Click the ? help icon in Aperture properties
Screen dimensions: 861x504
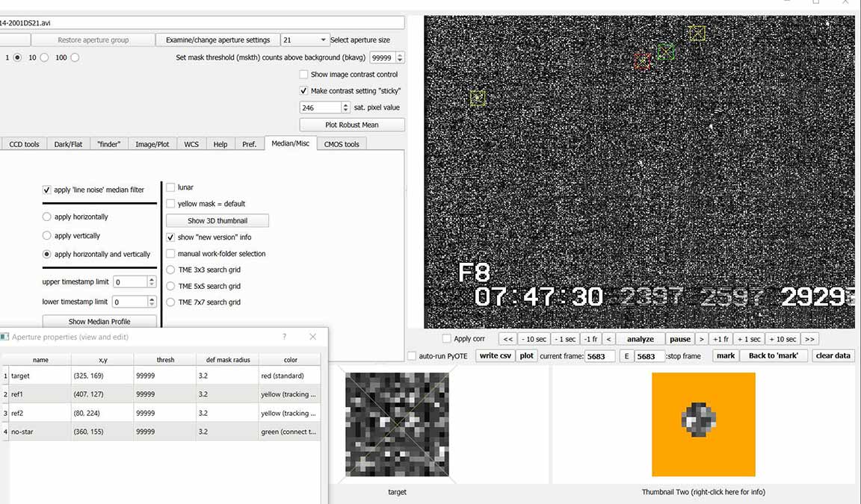point(284,337)
